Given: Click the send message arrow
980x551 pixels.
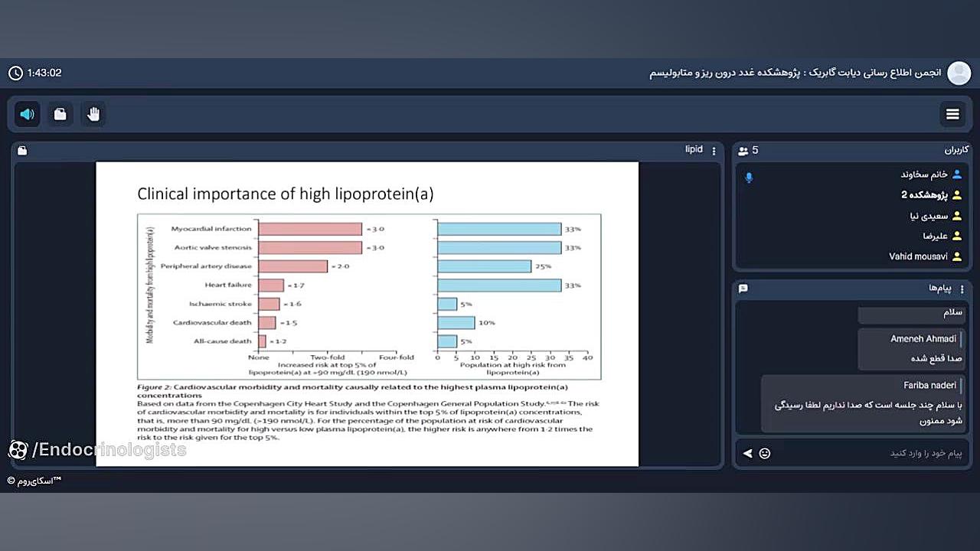Looking at the screenshot, I should [x=748, y=453].
